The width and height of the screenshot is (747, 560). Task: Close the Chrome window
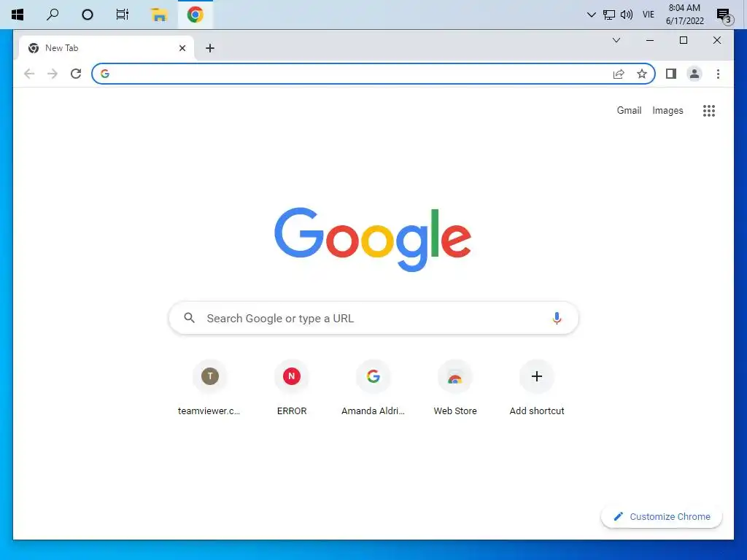click(716, 41)
